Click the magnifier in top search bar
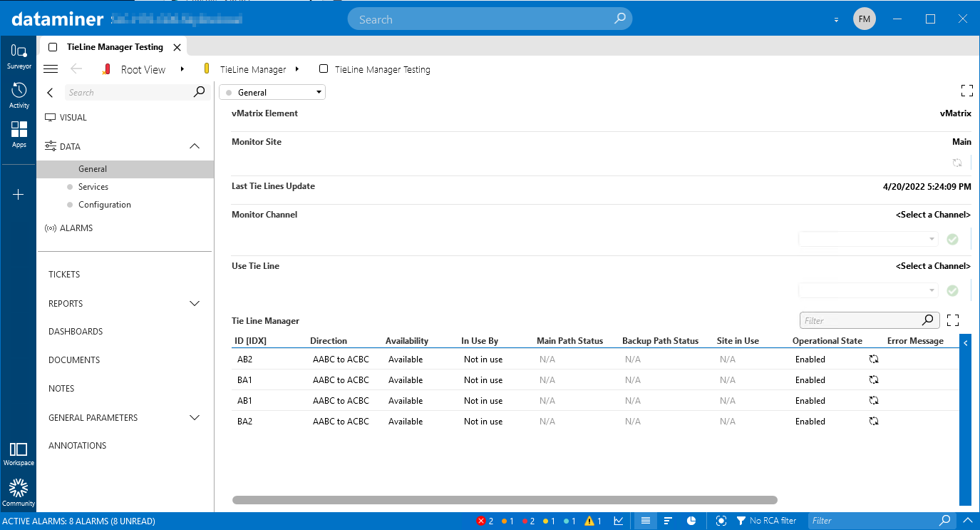 620,19
